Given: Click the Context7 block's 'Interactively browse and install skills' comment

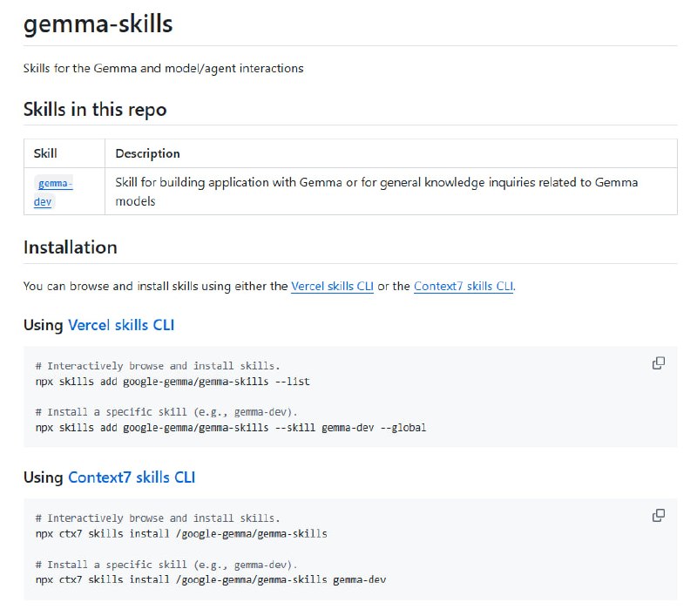Looking at the screenshot, I should tap(158, 518).
